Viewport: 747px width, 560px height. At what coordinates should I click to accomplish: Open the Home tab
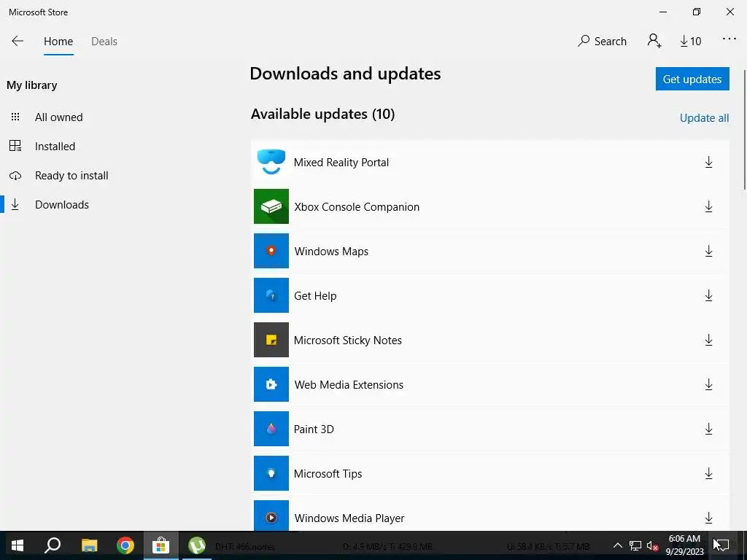[x=58, y=42]
